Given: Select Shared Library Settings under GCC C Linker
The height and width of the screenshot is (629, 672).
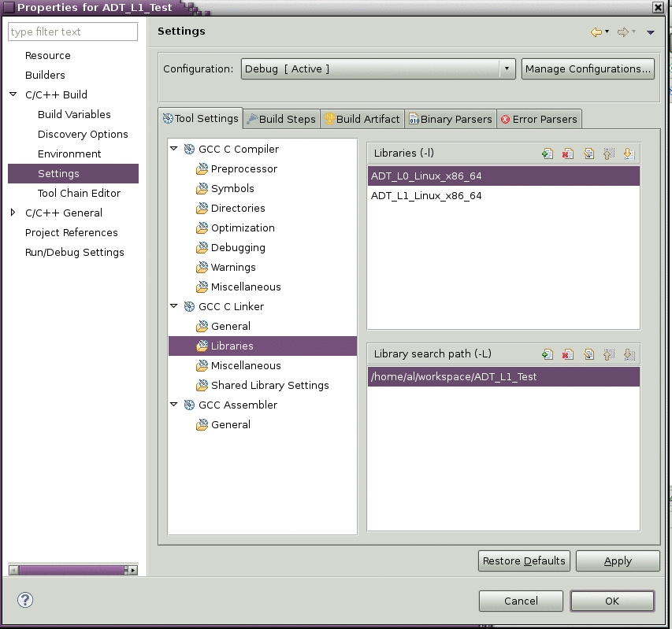Looking at the screenshot, I should pyautogui.click(x=269, y=385).
